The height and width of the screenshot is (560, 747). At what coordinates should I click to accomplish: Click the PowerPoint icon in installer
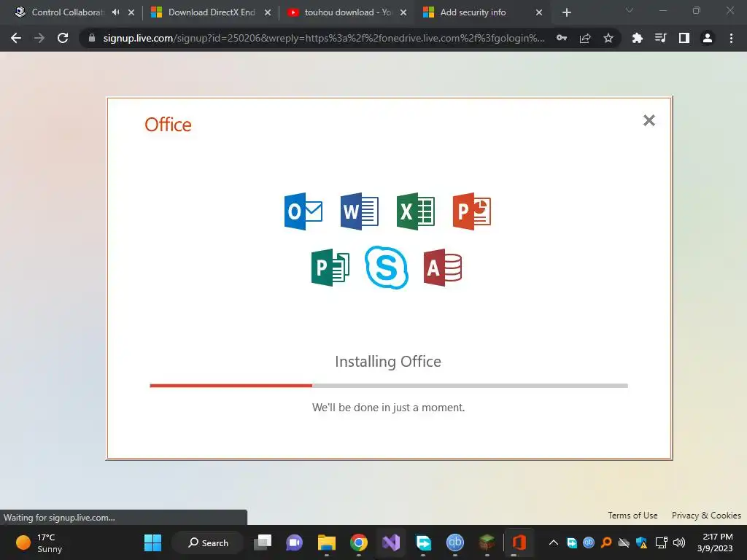point(472,211)
